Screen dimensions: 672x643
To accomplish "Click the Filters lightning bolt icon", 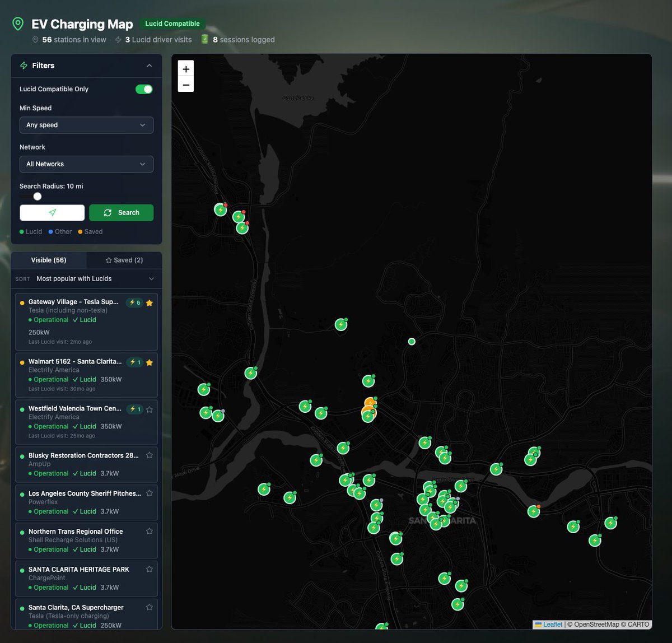I will coord(24,66).
